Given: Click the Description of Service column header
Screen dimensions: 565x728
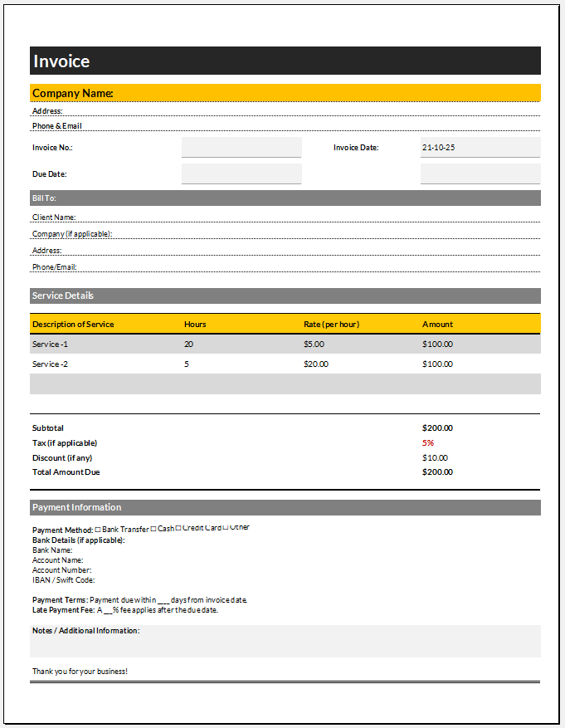Looking at the screenshot, I should click(x=73, y=325).
